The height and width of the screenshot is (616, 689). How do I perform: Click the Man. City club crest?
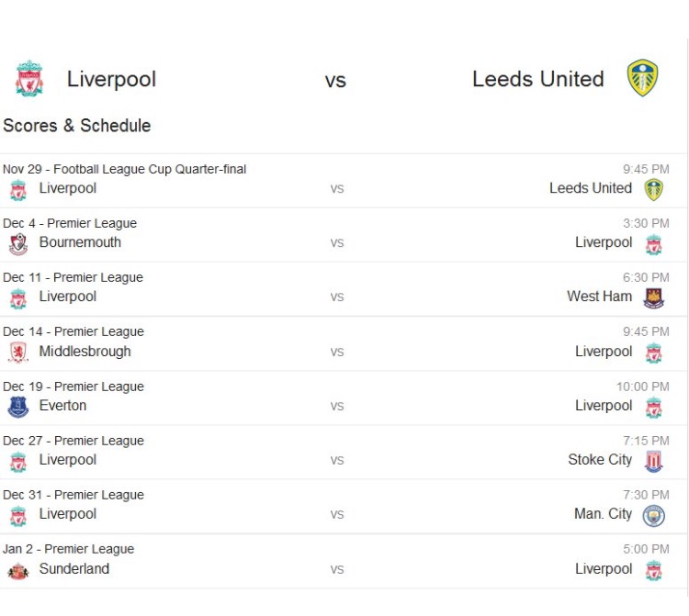(x=653, y=515)
